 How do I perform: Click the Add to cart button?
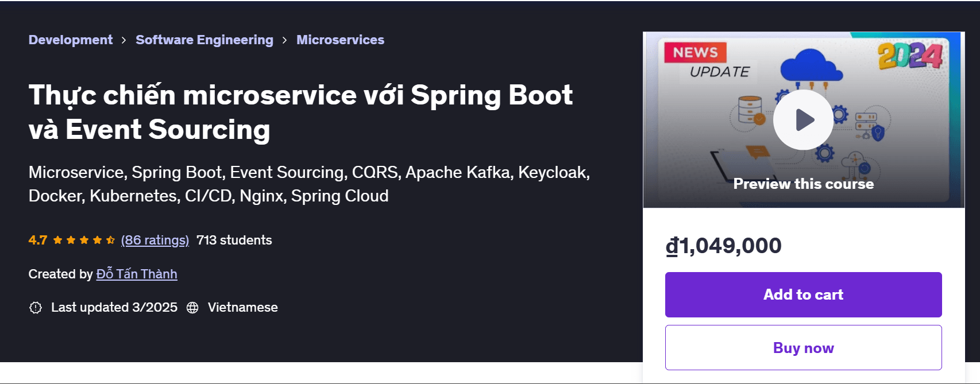(x=803, y=294)
